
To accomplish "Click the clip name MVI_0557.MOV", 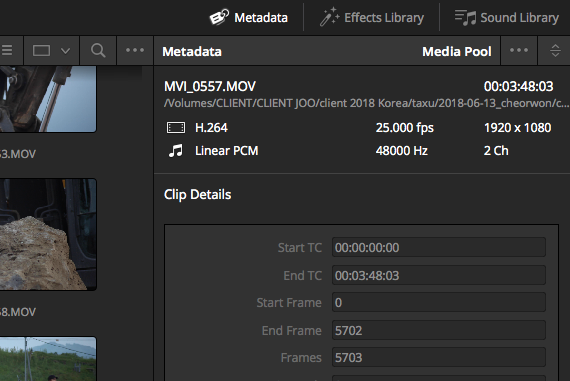I will point(210,87).
